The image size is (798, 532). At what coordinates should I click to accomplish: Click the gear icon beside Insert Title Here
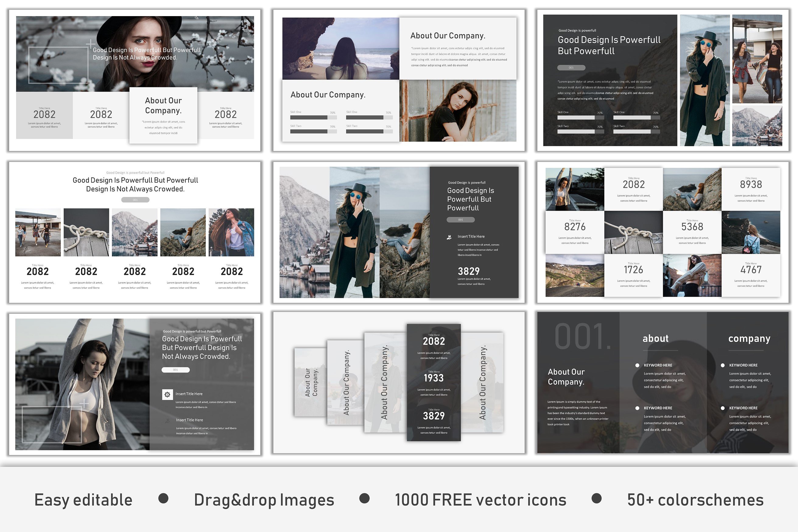pyautogui.click(x=167, y=394)
